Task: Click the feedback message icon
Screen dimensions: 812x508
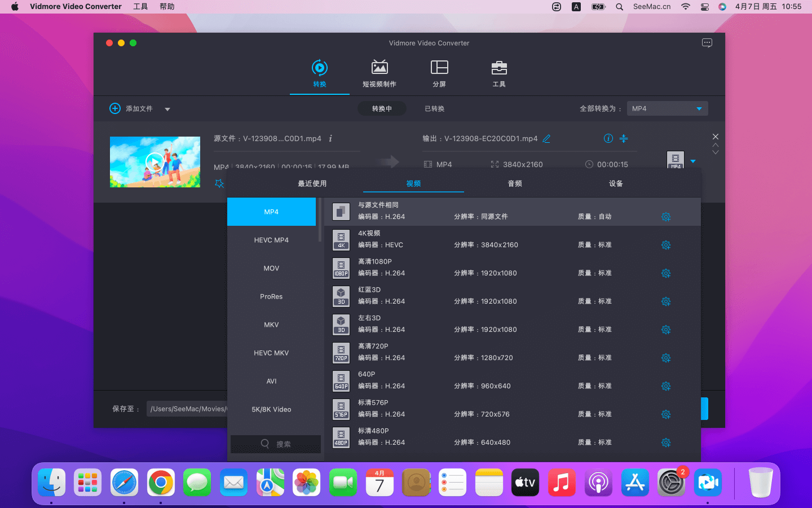Action: click(x=707, y=43)
